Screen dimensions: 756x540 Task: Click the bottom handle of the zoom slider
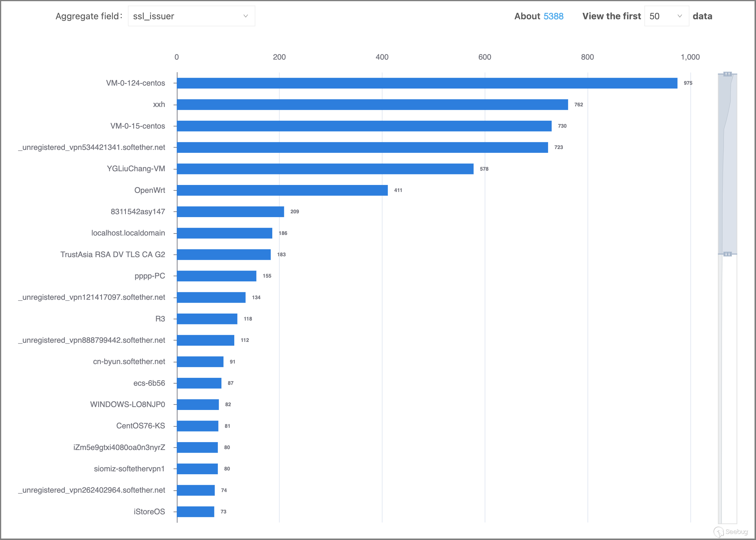click(727, 254)
